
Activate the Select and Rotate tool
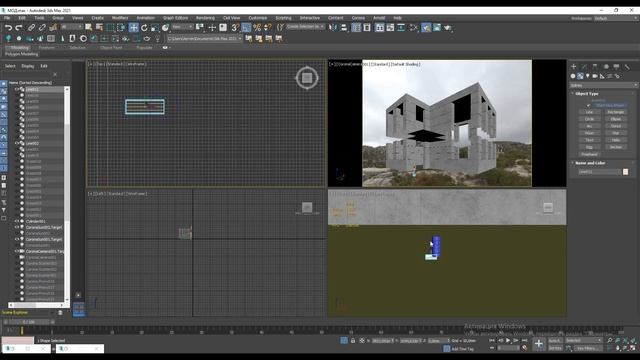tap(144, 27)
